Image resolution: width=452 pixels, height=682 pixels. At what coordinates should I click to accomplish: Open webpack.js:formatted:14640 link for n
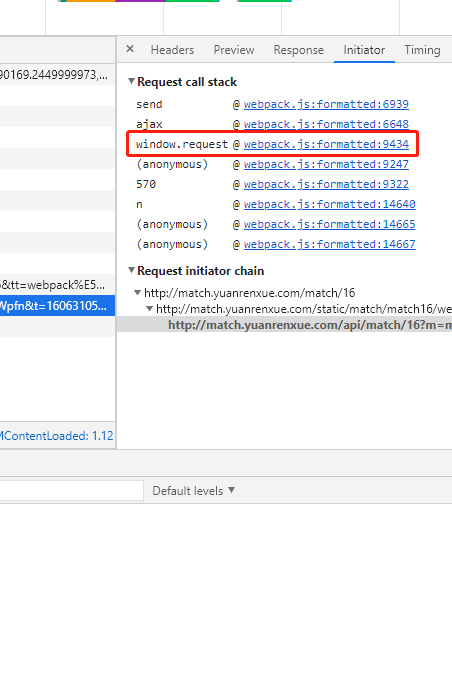(x=329, y=204)
